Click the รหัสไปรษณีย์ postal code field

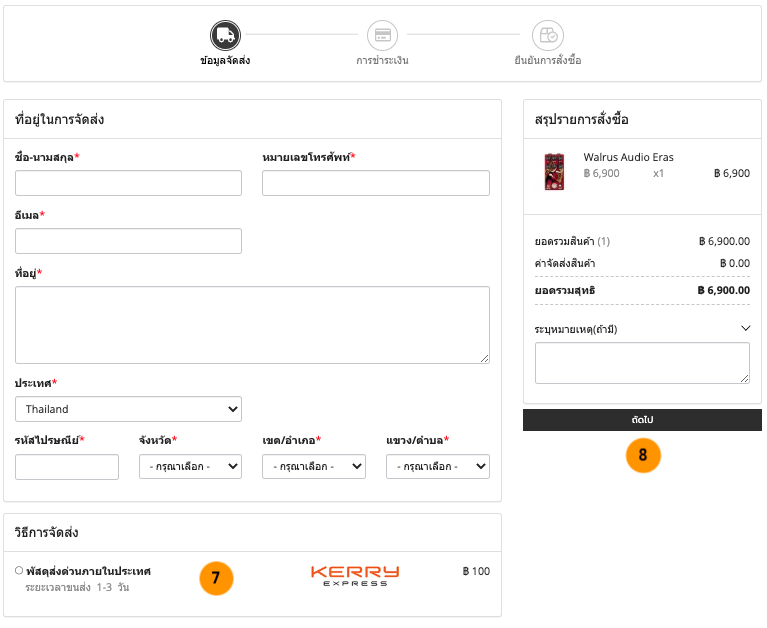point(67,467)
